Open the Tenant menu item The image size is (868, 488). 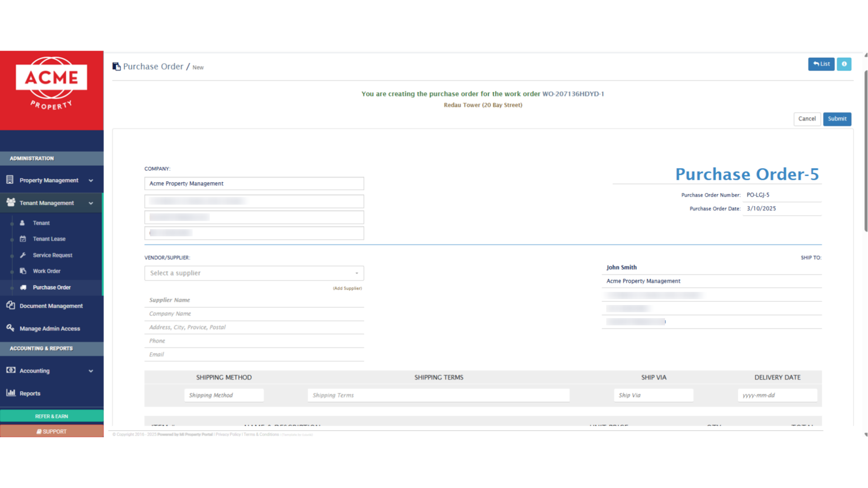click(41, 223)
